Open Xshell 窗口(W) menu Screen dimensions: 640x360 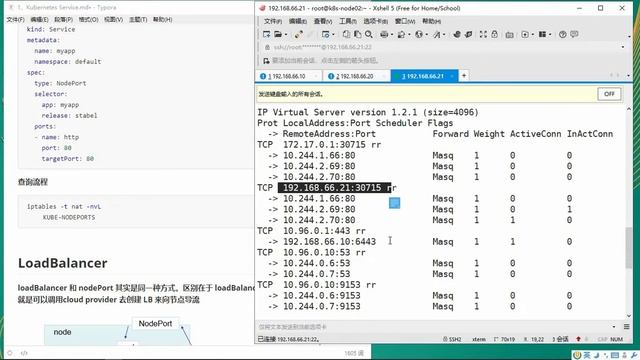click(405, 21)
